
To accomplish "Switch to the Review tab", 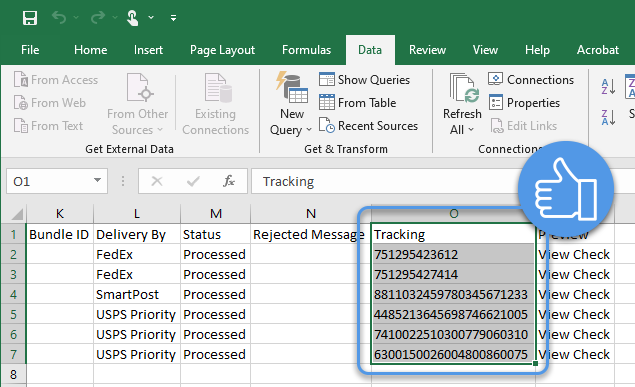I will coord(427,50).
